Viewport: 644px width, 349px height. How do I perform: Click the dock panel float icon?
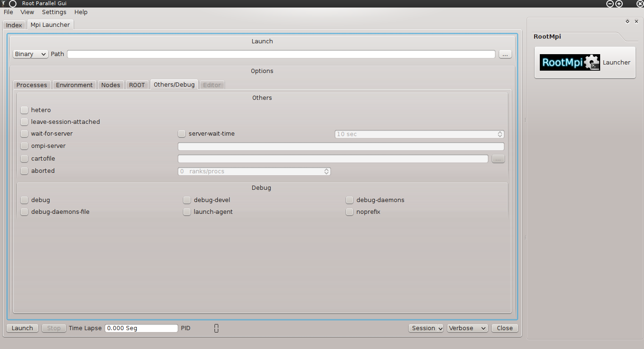click(x=627, y=21)
